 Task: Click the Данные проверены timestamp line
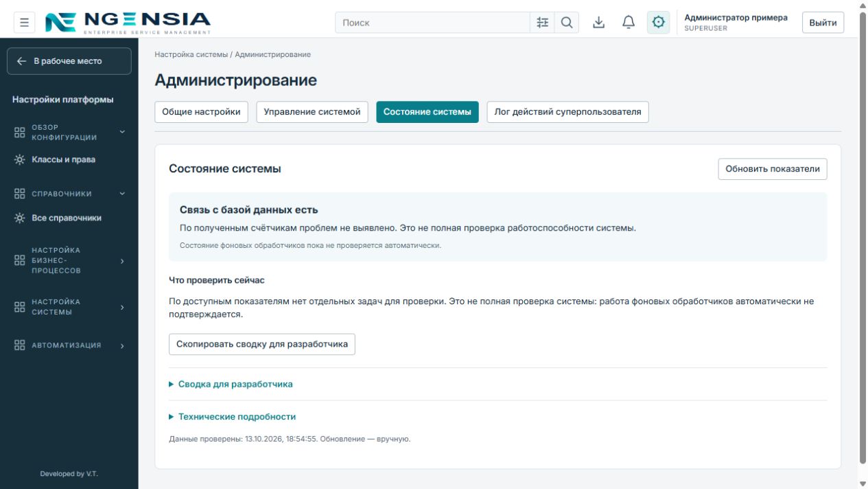click(290, 439)
